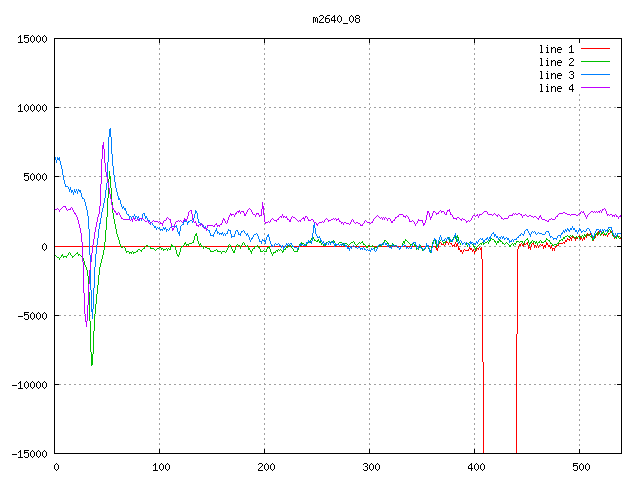Click y-axis label 15000
Screen dimensions: 640x480
(32, 39)
